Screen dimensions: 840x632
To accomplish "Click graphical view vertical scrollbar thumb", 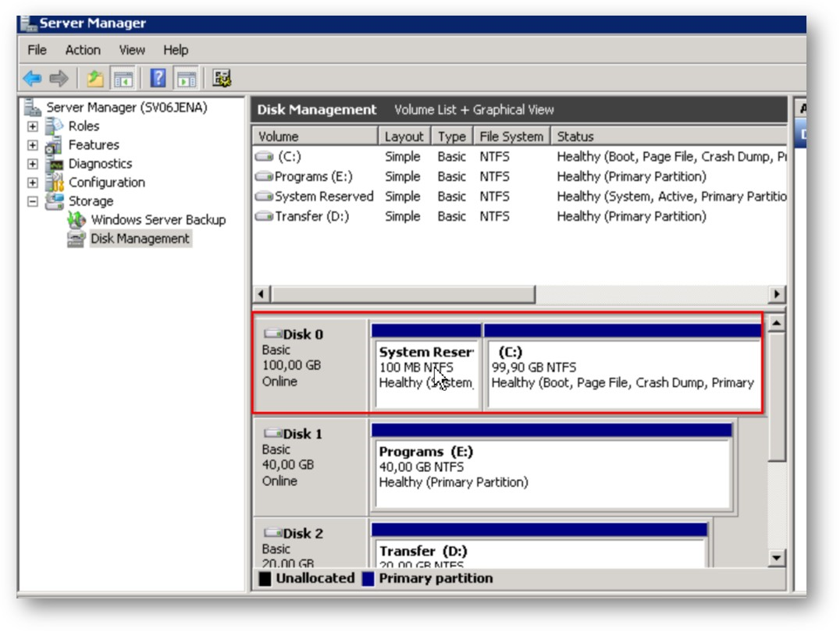I will (776, 396).
